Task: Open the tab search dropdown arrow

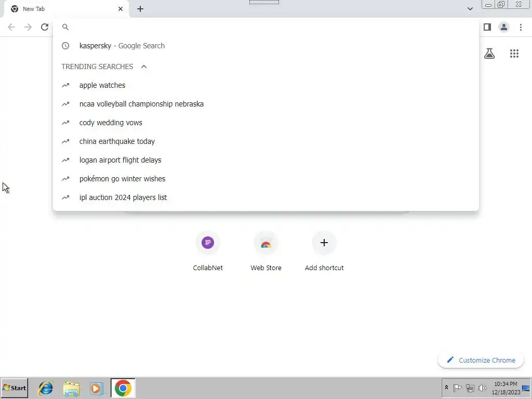Action: [470, 9]
